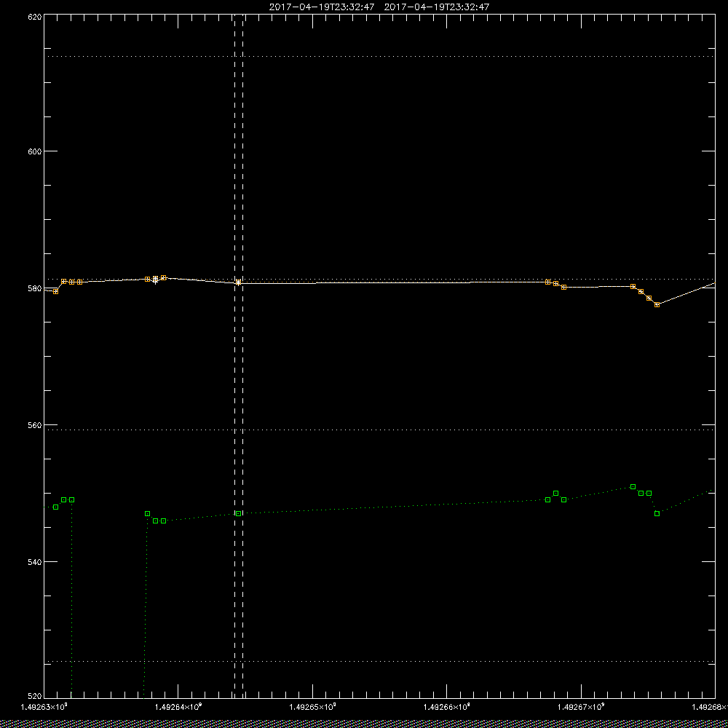728x728 pixels.
Task: Select peak green marker before 1.49267 tick
Action: pos(555,493)
